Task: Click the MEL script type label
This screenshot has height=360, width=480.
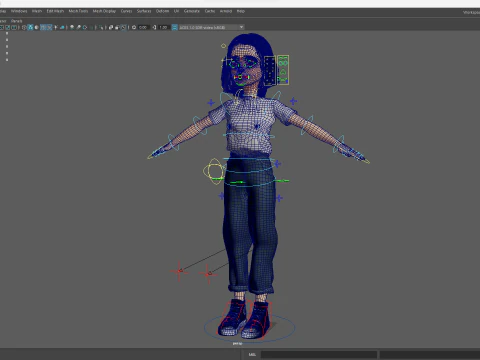Action: tap(252, 355)
